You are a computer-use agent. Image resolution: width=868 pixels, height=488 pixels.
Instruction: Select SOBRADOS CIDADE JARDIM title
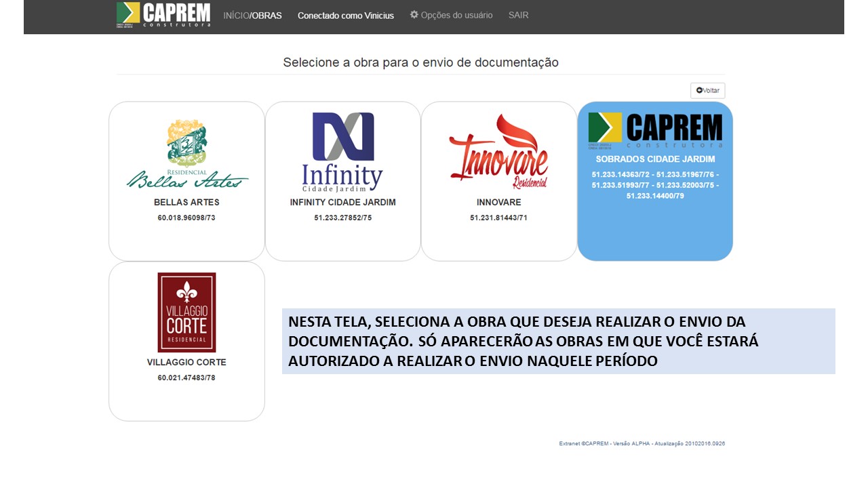coord(655,159)
